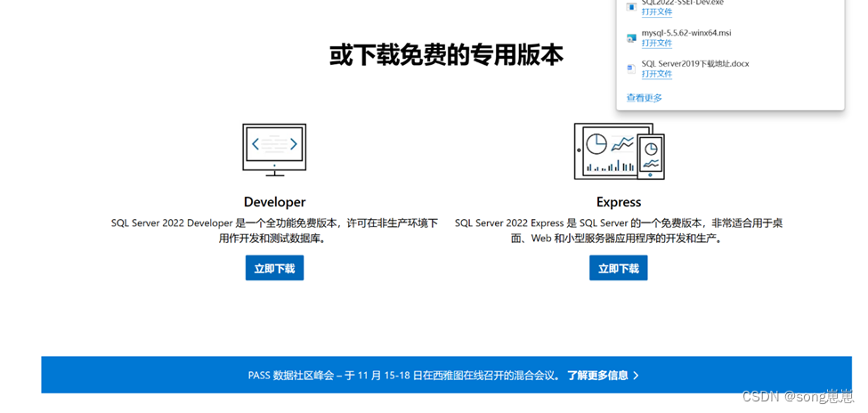Viewport: 868px width, 413px height.
Task: Click file name SQL Server2019下载地址.docx
Action: click(695, 64)
